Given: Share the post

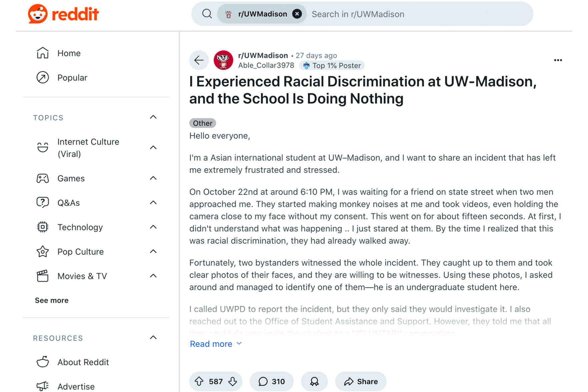Looking at the screenshot, I should point(361,381).
